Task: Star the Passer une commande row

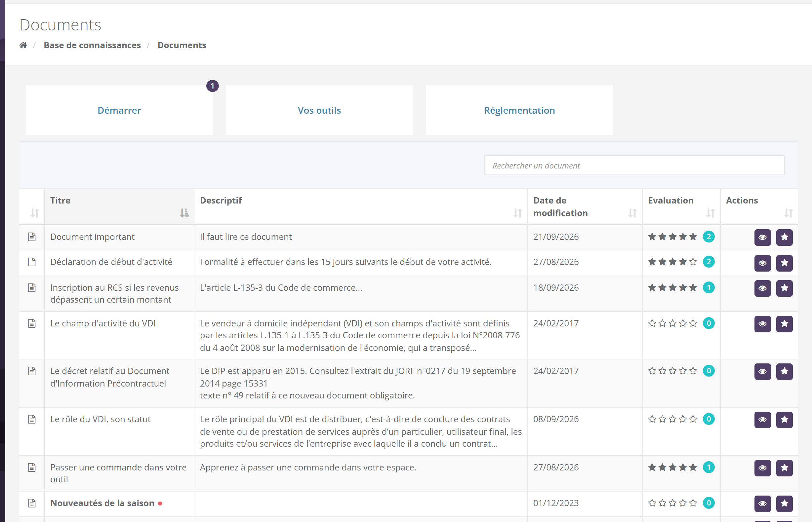Action: tap(784, 468)
